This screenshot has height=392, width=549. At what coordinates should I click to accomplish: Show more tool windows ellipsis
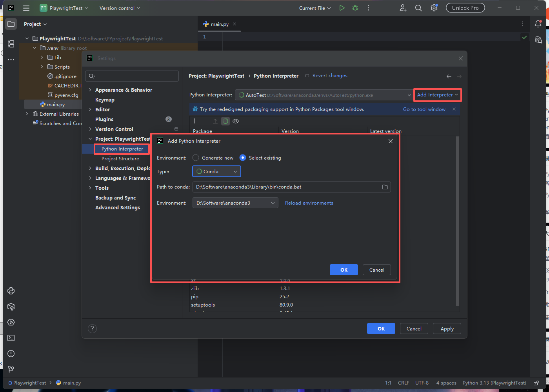(x=11, y=60)
